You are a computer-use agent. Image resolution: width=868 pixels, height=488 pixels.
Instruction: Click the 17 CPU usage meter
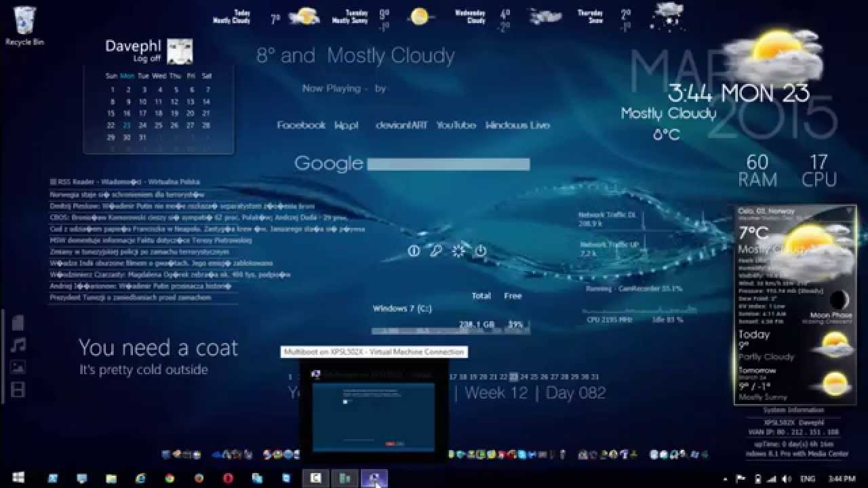(x=819, y=171)
